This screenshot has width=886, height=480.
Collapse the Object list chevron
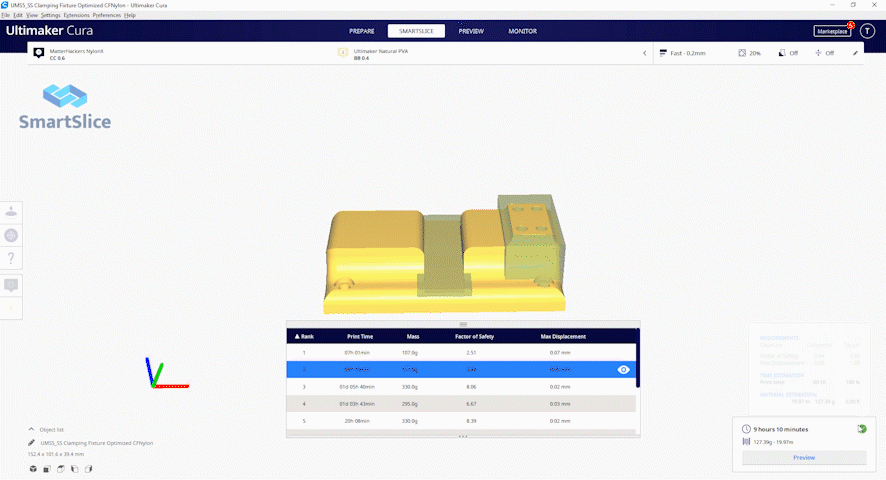[x=31, y=429]
